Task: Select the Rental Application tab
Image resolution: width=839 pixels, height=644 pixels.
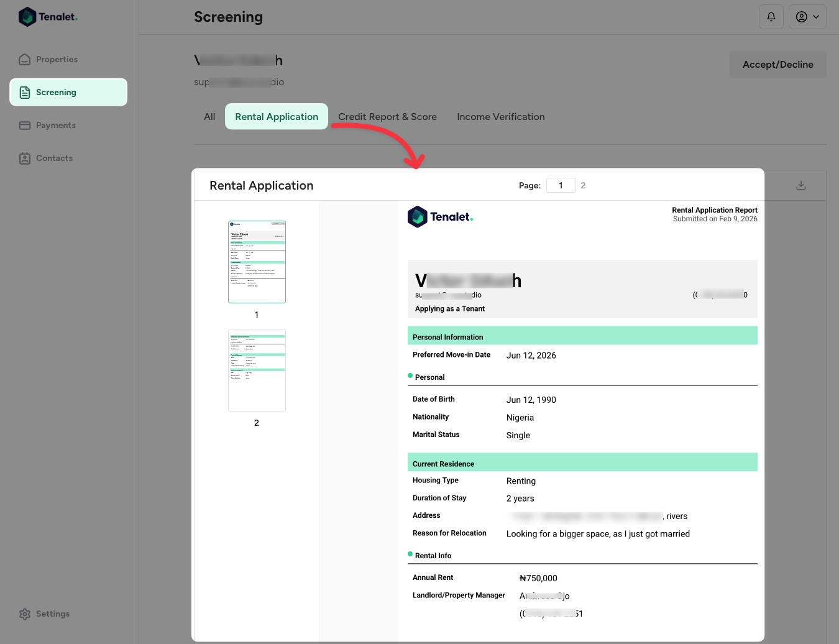Action: [276, 116]
